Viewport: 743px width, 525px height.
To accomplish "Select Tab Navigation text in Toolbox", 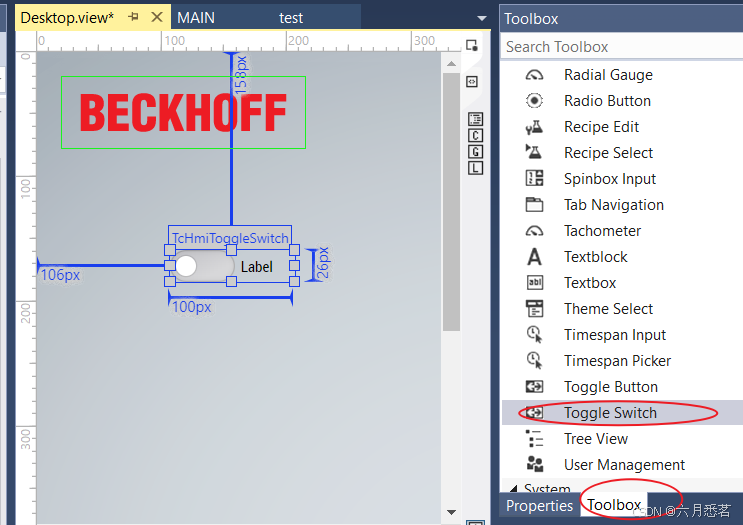I will (x=614, y=205).
